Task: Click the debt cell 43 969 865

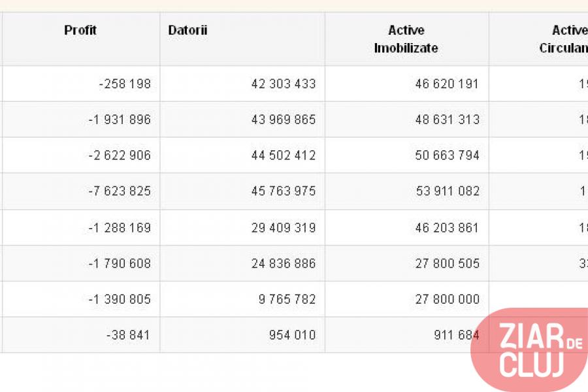Action: click(x=283, y=120)
